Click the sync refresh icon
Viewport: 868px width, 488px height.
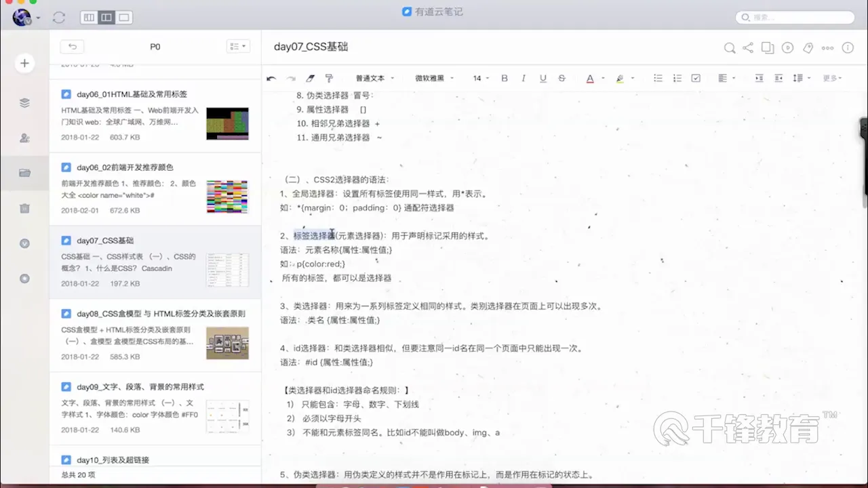click(x=58, y=18)
